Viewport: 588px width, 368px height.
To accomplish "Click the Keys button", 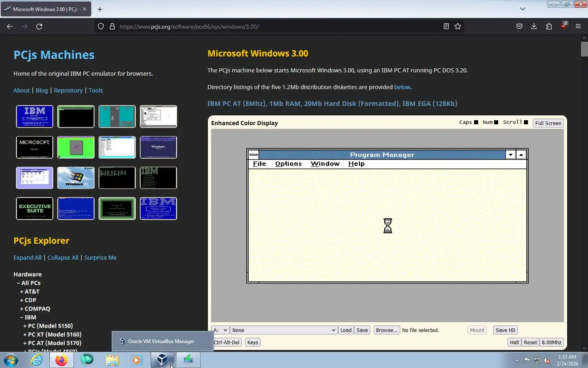I will 253,342.
